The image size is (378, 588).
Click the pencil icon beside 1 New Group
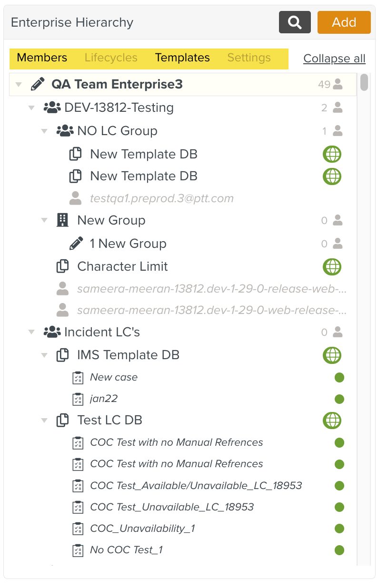(76, 244)
